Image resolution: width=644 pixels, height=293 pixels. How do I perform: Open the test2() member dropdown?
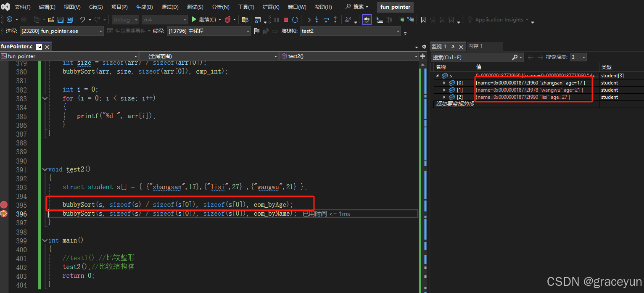(x=349, y=56)
